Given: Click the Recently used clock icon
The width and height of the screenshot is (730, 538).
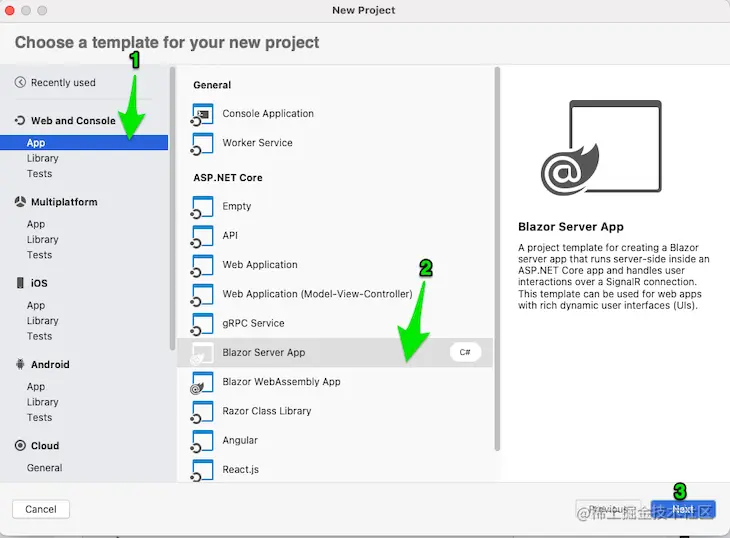Looking at the screenshot, I should click(x=20, y=82).
